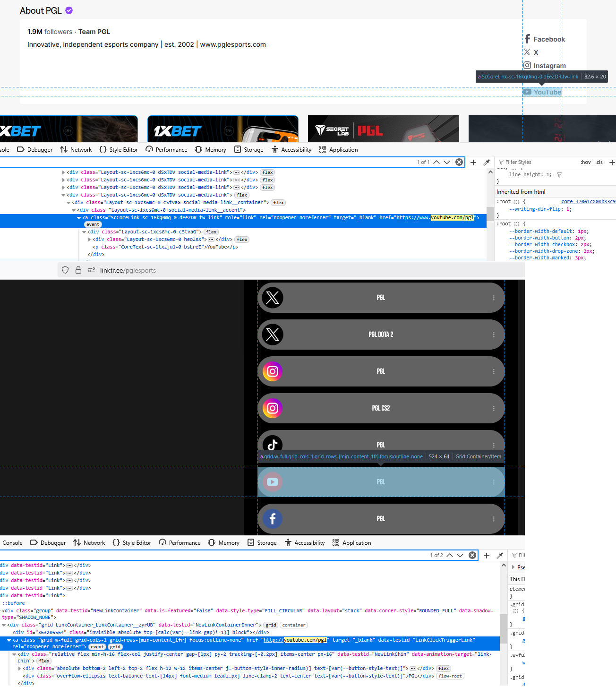
Task: Click the TikTok logo on the Linktree page
Action: pyautogui.click(x=273, y=444)
